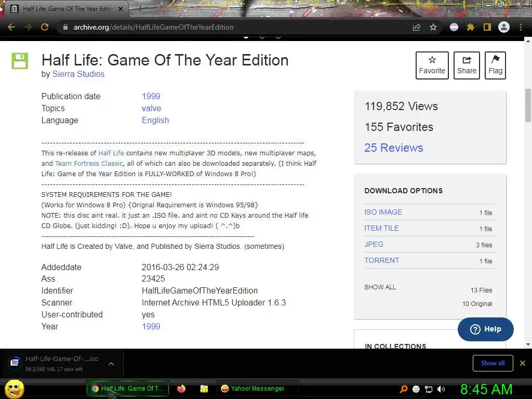The height and width of the screenshot is (399, 532).
Task: Share this page from the address bar
Action: (x=417, y=27)
